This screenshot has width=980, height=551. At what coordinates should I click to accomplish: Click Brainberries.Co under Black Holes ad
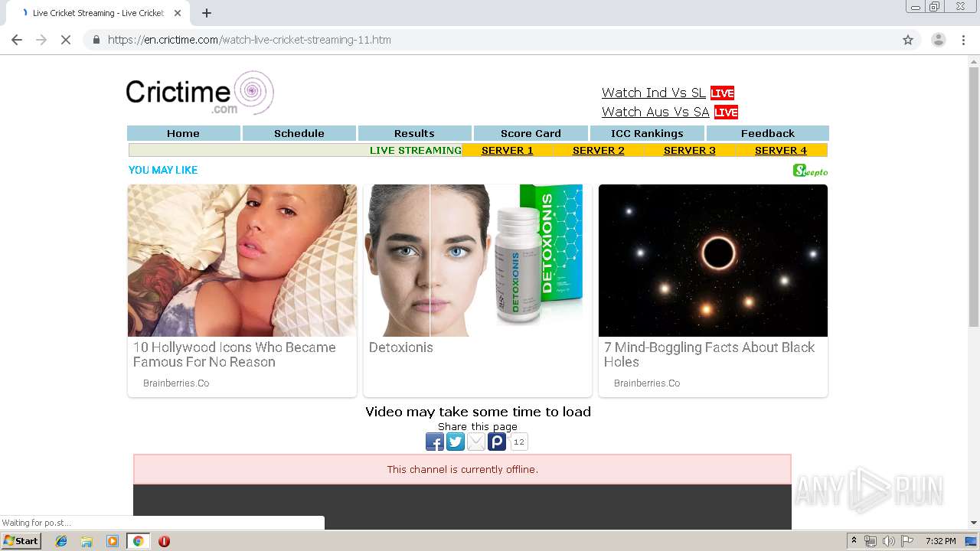click(647, 383)
